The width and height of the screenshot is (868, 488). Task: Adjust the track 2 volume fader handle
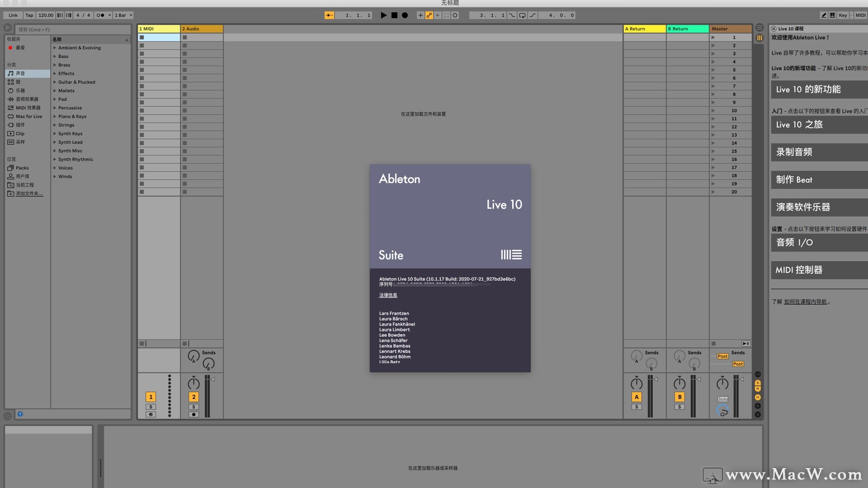tap(213, 379)
